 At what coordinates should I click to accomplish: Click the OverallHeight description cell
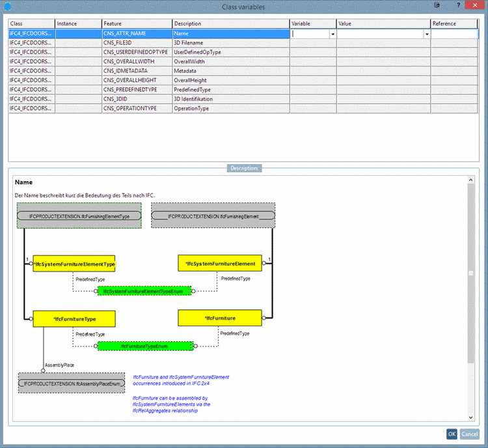tap(231, 80)
